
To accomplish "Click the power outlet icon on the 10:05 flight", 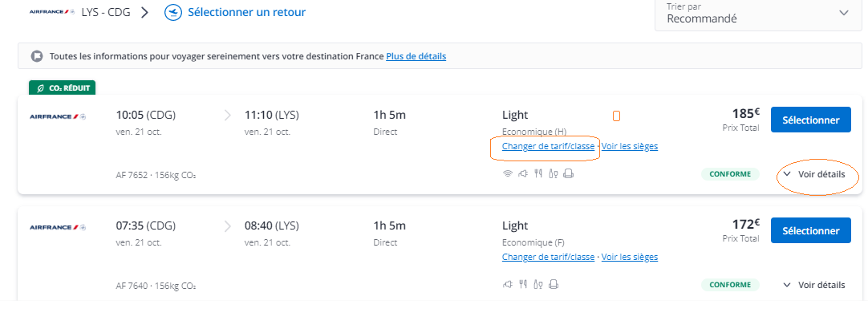I will pos(523,174).
